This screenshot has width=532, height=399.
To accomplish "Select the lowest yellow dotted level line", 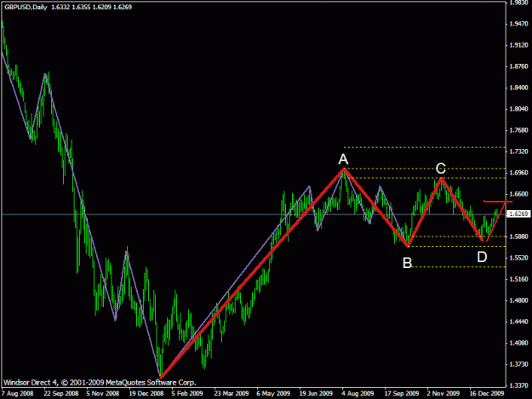I will [459, 267].
